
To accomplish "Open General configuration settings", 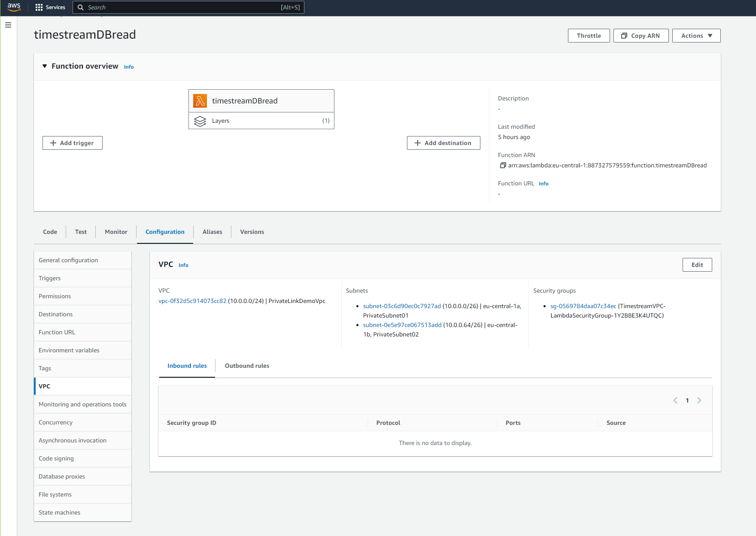I will [82, 260].
